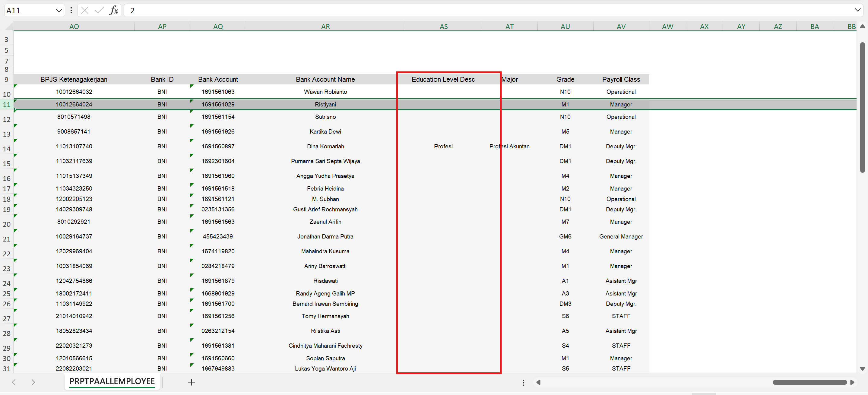Click the Enter checkmark icon

pos(99,11)
